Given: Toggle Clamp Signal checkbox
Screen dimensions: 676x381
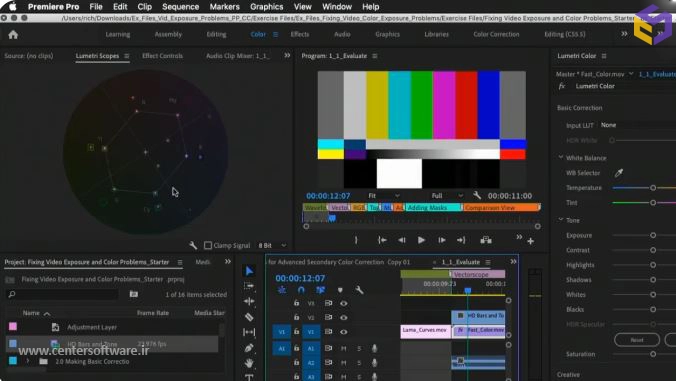Looking at the screenshot, I should [x=208, y=245].
